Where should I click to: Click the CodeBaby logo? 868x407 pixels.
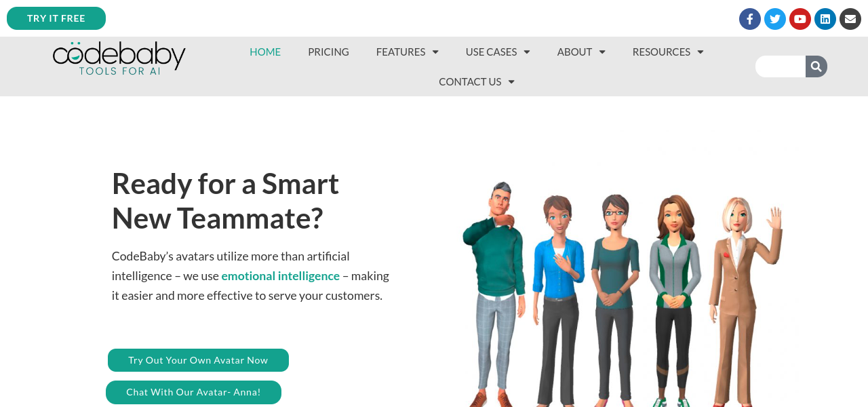pyautogui.click(x=119, y=58)
